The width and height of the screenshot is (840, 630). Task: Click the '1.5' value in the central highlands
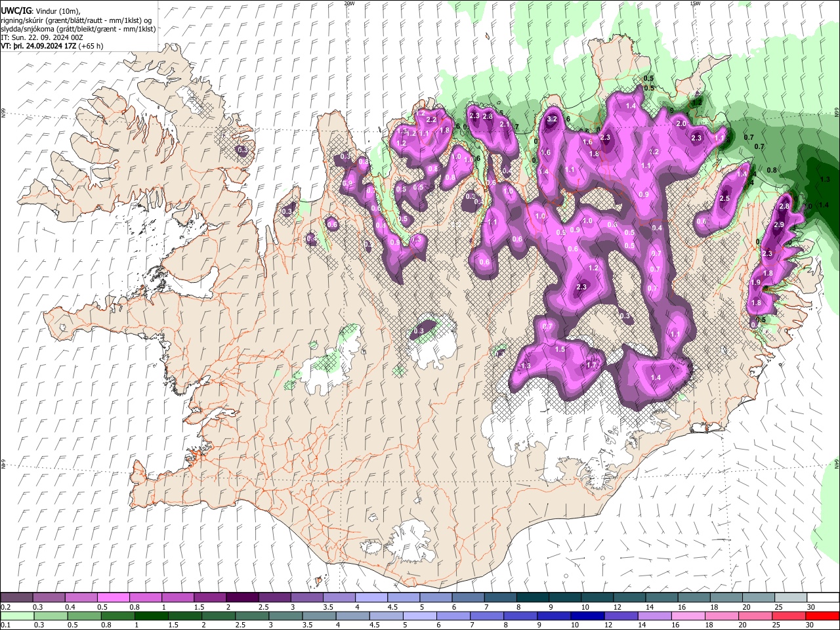[x=560, y=350]
